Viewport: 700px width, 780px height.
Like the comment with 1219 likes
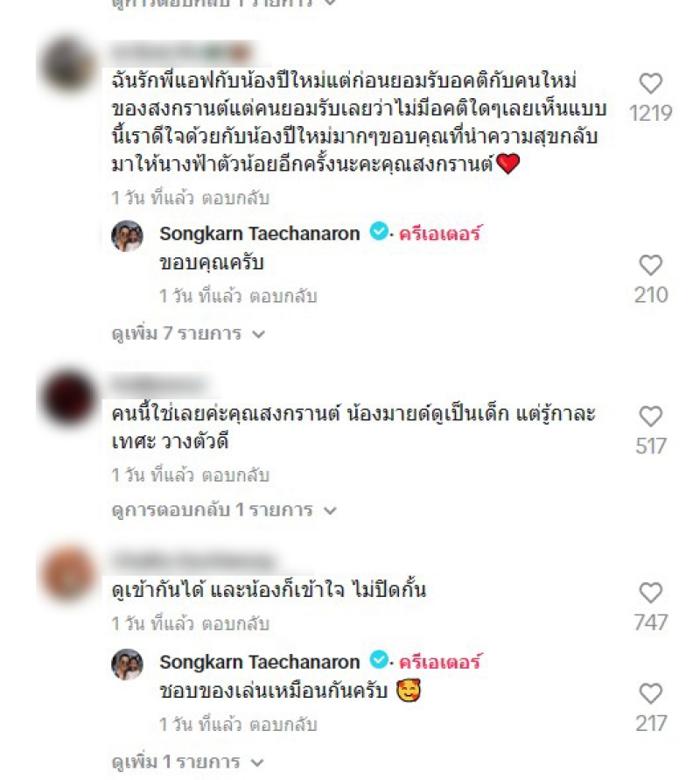(650, 83)
